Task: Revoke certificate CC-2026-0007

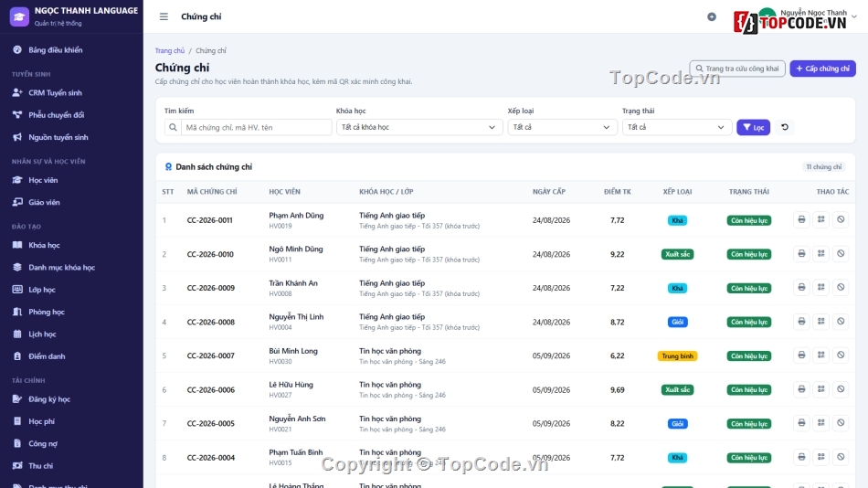Action: coord(841,355)
